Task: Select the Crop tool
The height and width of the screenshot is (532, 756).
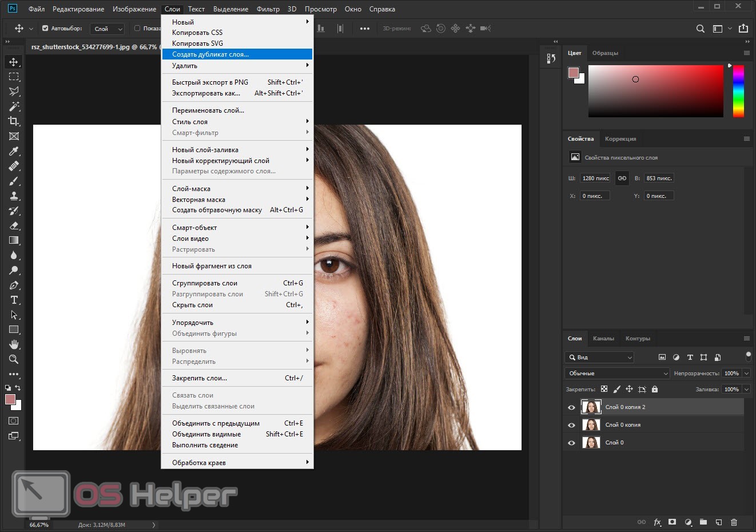Action: point(14,121)
